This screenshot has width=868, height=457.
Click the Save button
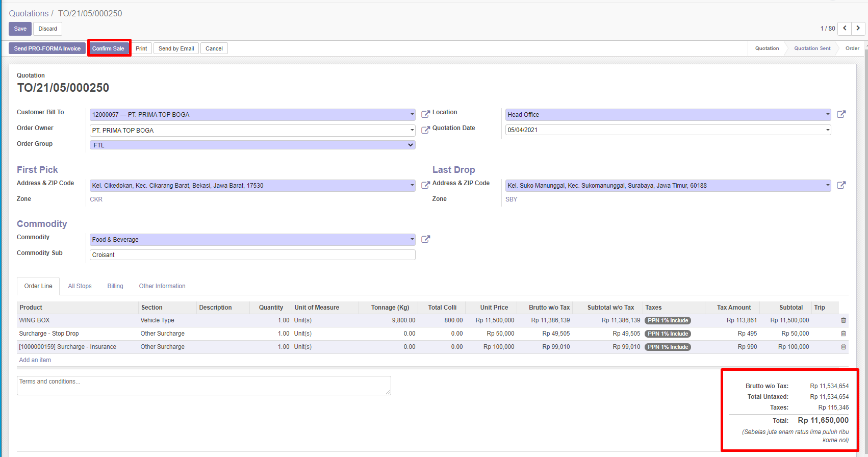coord(20,29)
